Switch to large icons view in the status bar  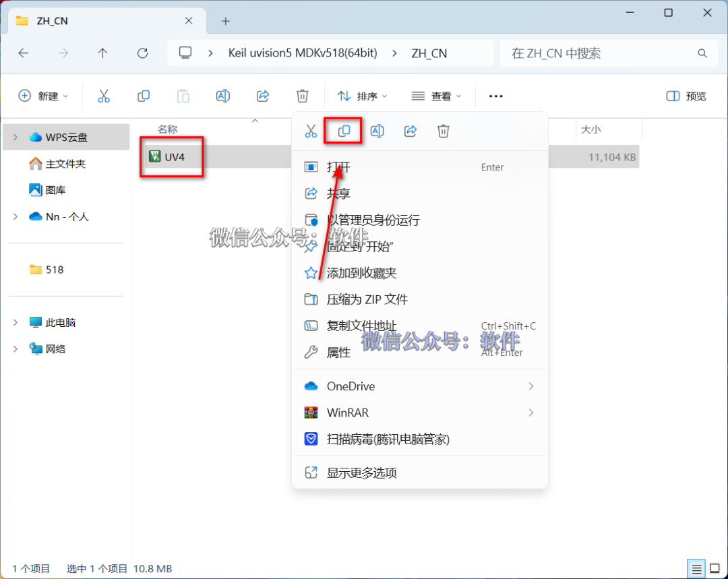click(x=715, y=568)
